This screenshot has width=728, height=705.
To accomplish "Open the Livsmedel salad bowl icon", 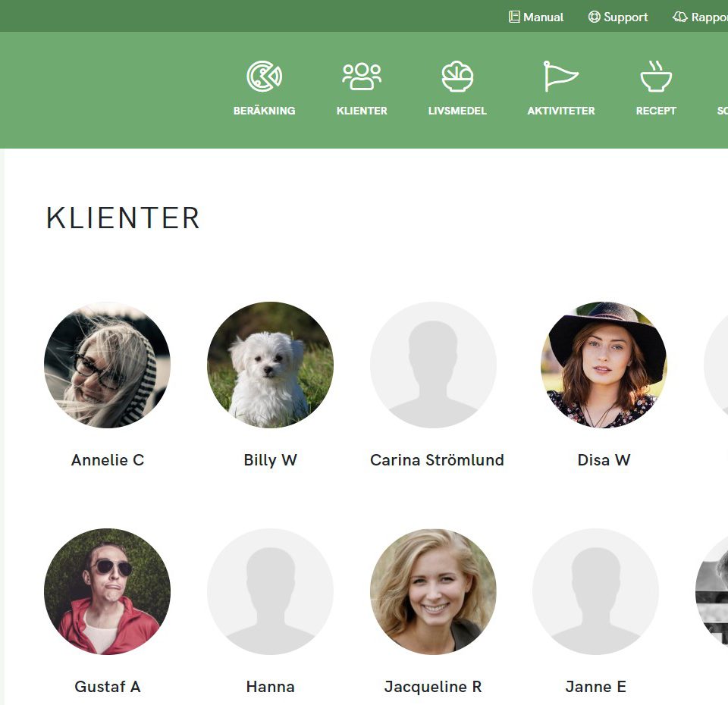I will pyautogui.click(x=457, y=76).
